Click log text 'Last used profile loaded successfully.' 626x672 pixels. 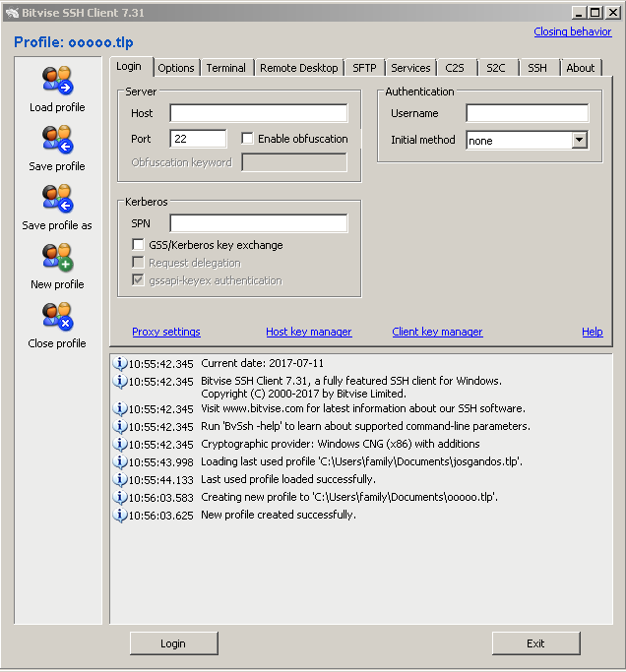tap(288, 479)
